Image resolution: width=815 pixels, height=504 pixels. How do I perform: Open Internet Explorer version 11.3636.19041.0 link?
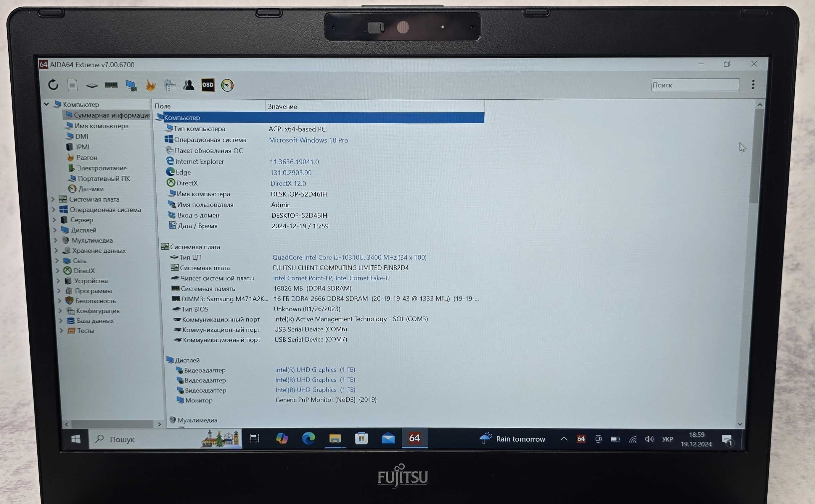pyautogui.click(x=294, y=162)
